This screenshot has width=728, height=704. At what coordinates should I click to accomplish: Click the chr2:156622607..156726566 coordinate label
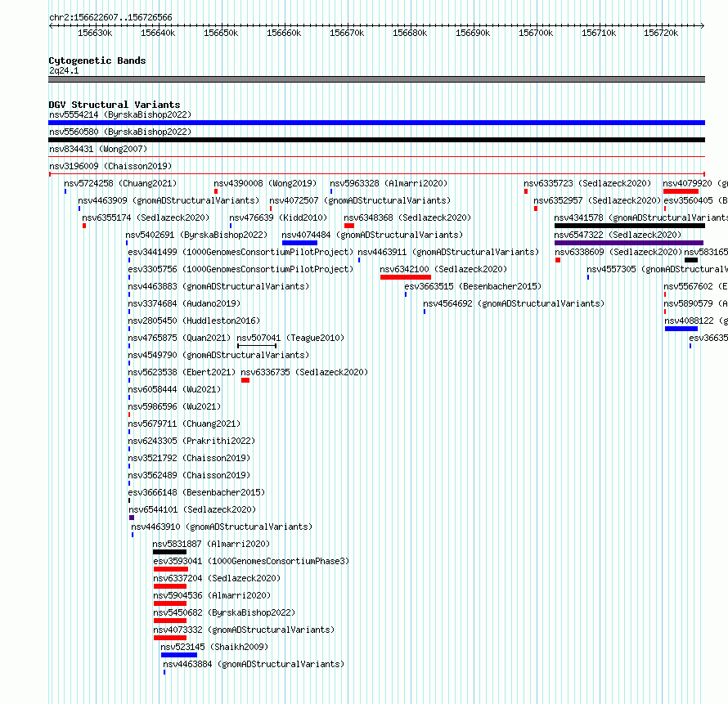[x=110, y=17]
